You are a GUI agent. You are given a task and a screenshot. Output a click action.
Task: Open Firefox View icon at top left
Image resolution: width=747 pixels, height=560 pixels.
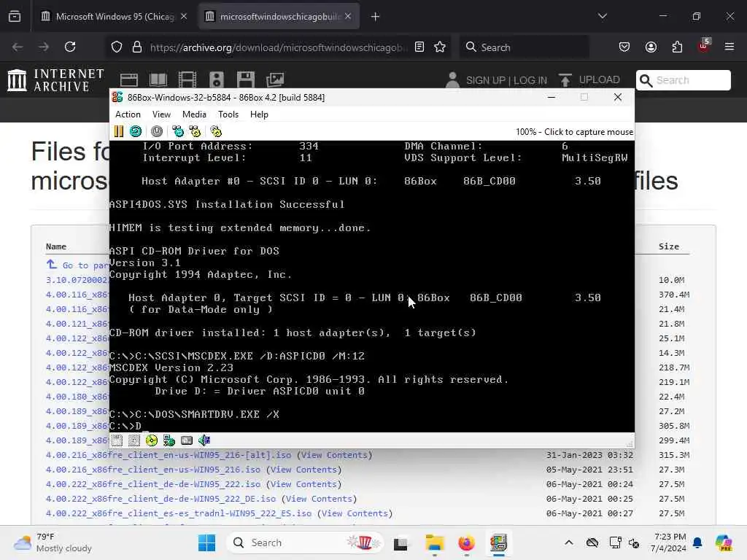click(x=15, y=17)
